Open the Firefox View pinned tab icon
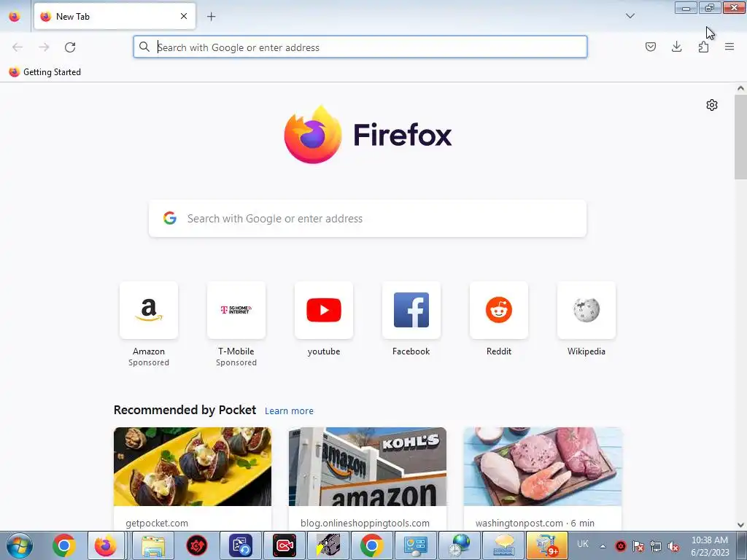The width and height of the screenshot is (747, 560). point(15,16)
